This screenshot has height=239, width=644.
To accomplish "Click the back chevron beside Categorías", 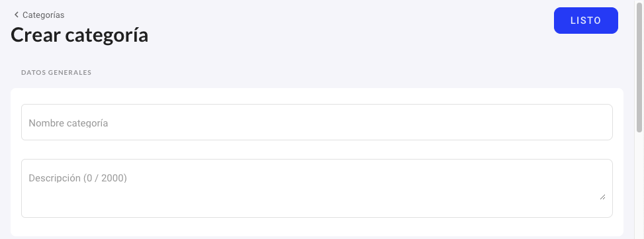I will (x=17, y=15).
